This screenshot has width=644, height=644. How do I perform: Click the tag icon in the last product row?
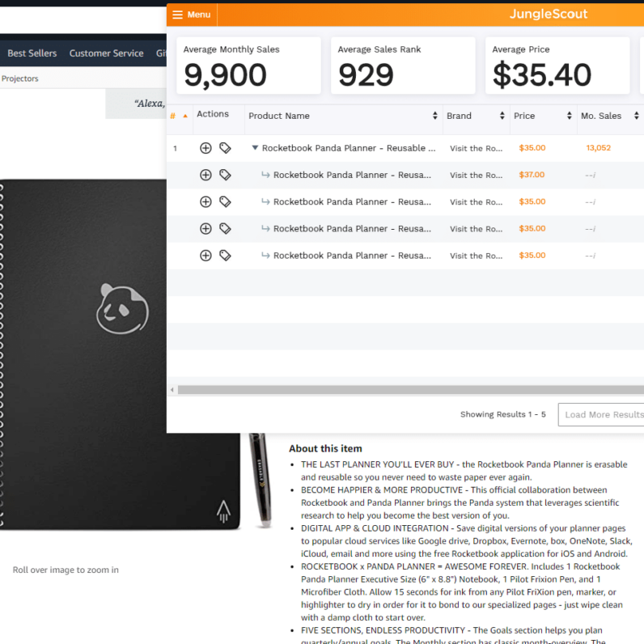[x=225, y=256]
